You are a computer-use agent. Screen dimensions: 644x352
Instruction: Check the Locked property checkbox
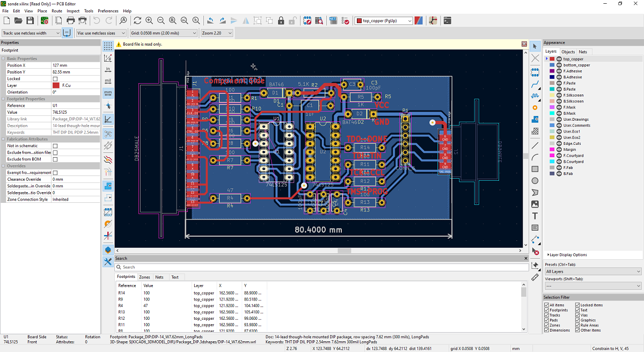[55, 78]
